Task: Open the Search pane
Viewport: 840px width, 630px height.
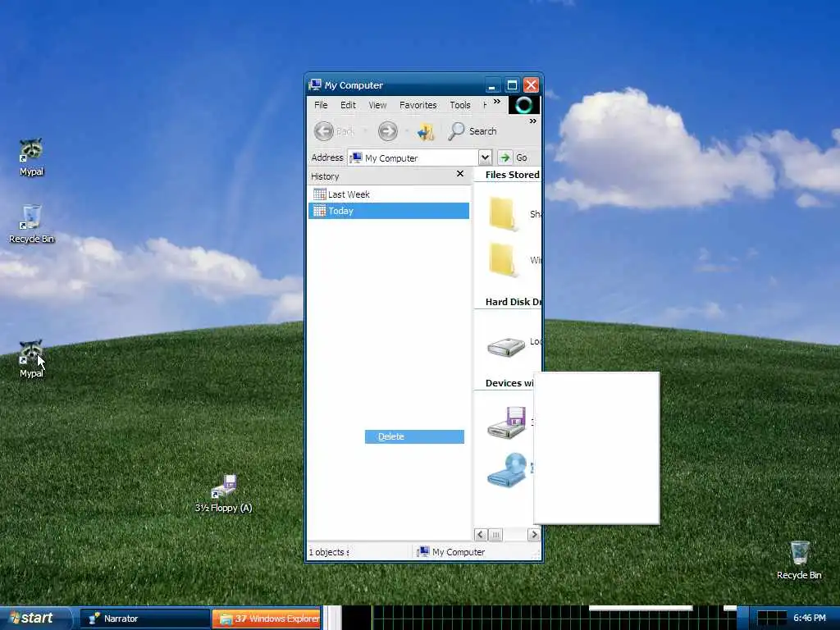Action: 472,131
